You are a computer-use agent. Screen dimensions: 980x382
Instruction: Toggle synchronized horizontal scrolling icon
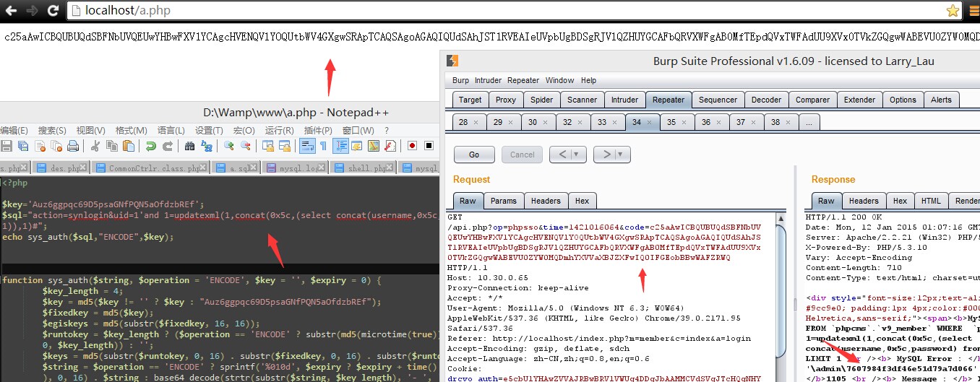click(x=285, y=146)
